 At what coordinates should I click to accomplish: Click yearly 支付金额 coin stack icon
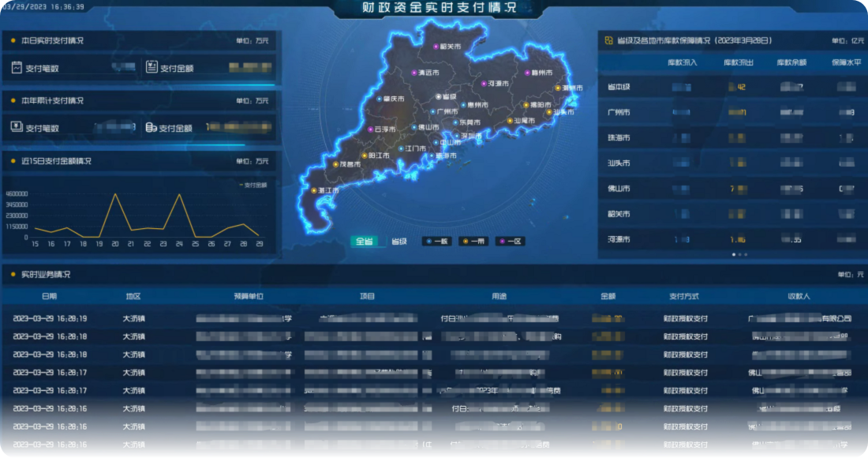pos(150,127)
